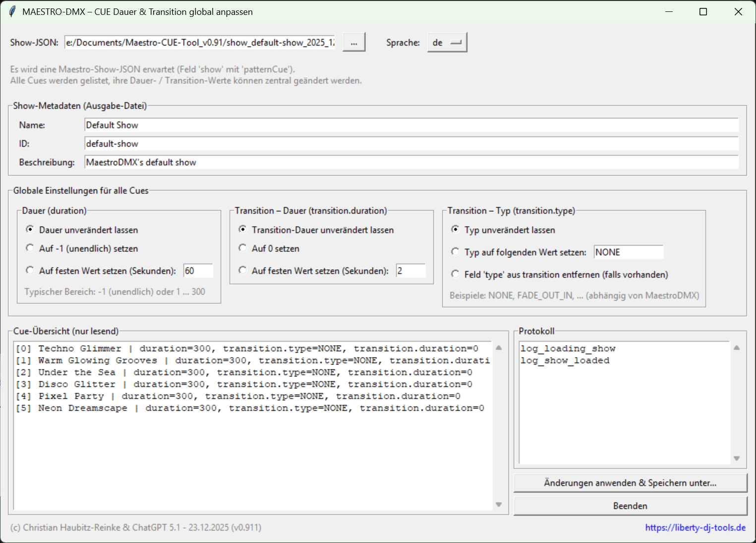Enable 'Auf 0 setzen' transition option
756x543 pixels.
(242, 248)
